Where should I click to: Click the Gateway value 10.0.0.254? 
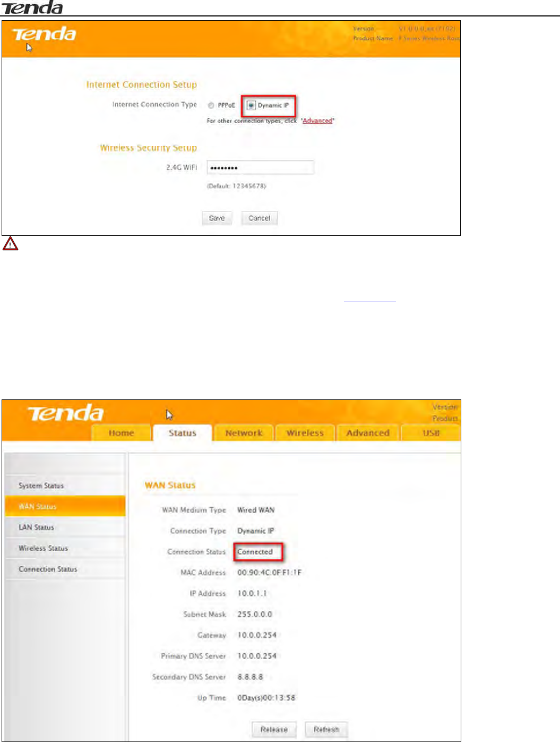tap(257, 635)
